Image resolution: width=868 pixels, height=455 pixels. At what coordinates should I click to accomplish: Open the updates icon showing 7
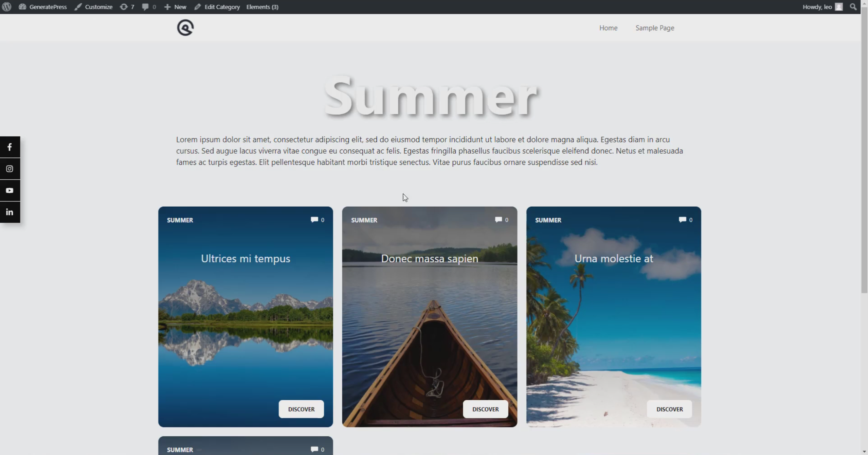(127, 7)
